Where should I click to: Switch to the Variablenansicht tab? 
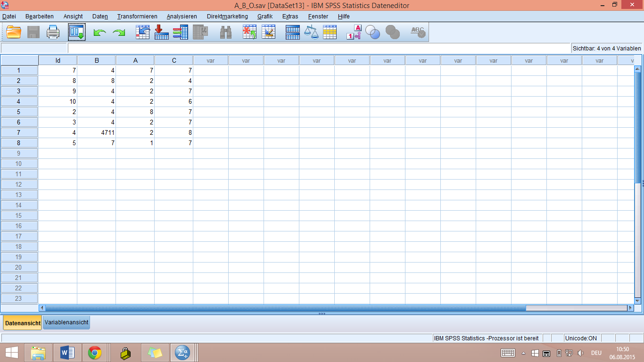(x=66, y=322)
